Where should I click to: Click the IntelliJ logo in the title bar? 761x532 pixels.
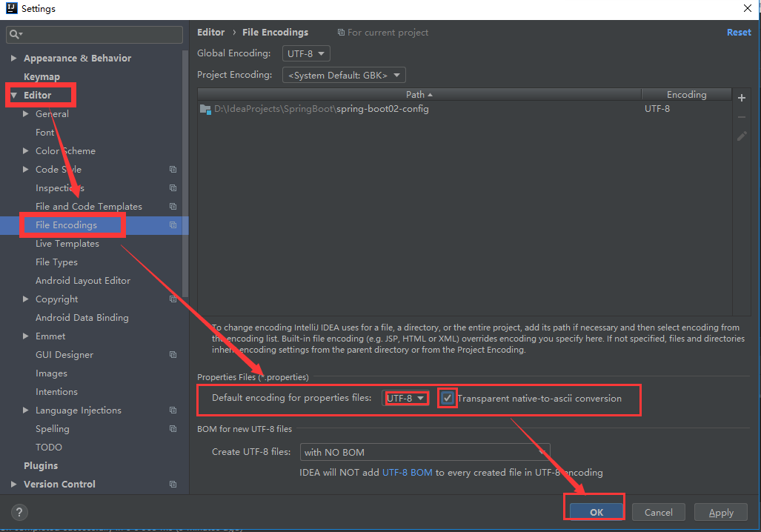[x=11, y=8]
